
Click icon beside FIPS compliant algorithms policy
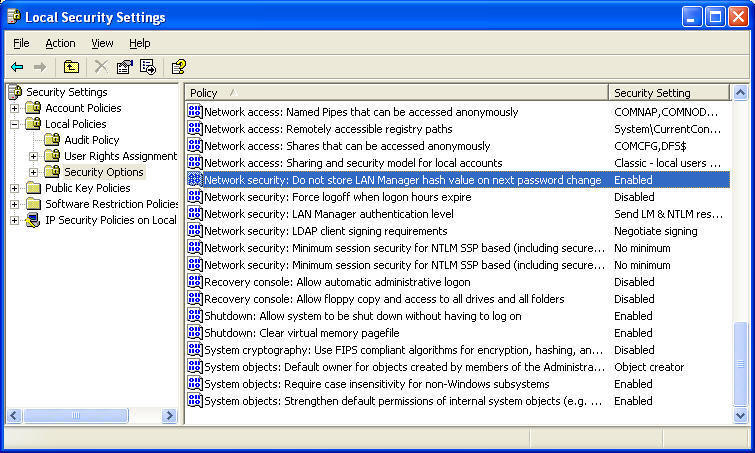point(195,349)
